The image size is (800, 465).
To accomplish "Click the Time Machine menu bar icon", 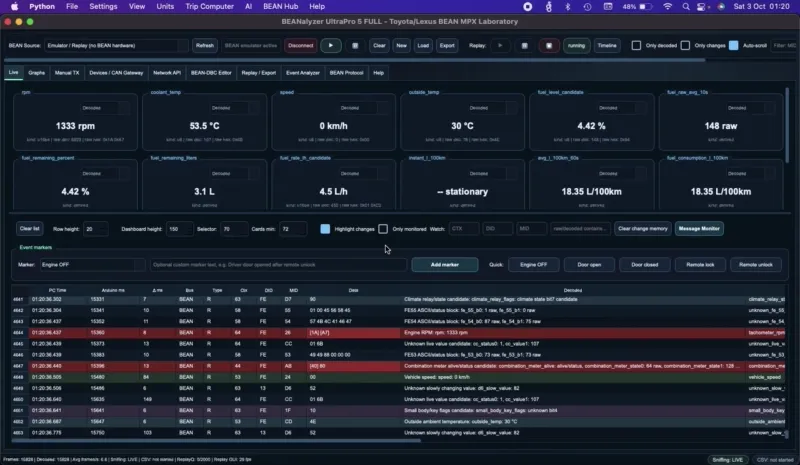I will (x=587, y=7).
